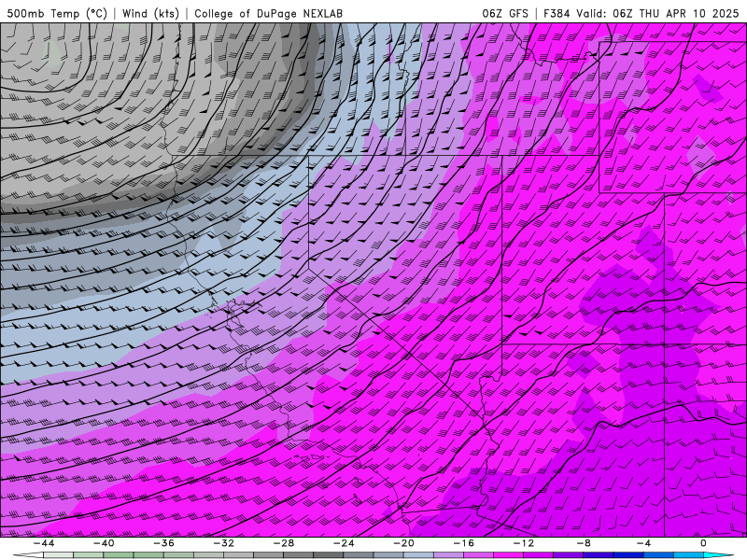This screenshot has height=560, width=747.
Task: Click the -8 color bar label
Action: tap(585, 543)
